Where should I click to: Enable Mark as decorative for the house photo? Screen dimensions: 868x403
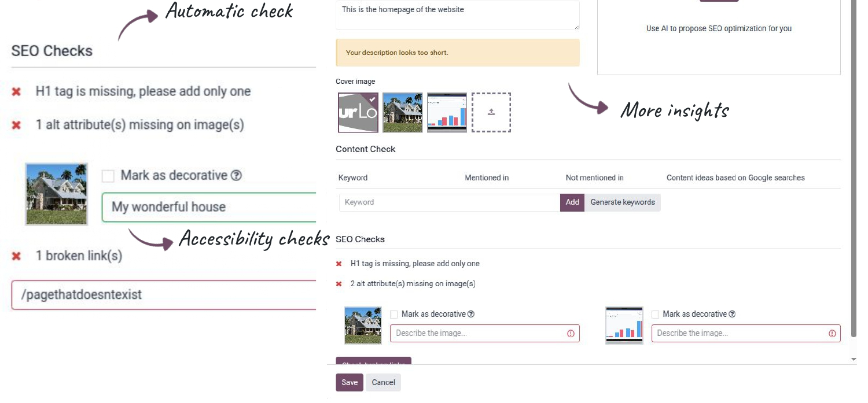[393, 314]
